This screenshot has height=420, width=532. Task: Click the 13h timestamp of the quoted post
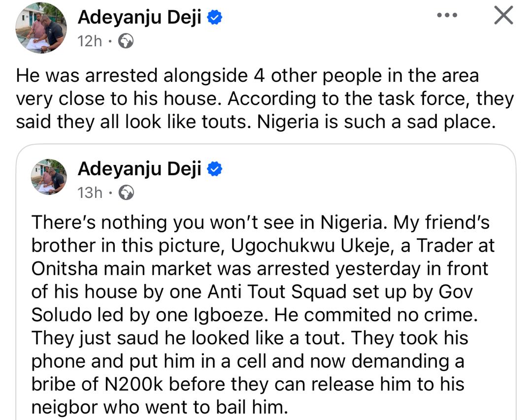pos(90,193)
